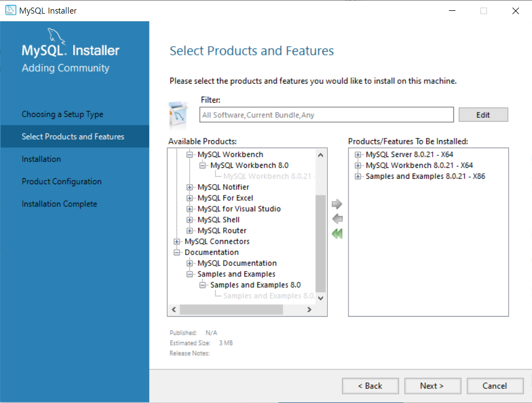
Task: Select MySQL Workbench 8.0 tree item
Action: [x=249, y=165]
